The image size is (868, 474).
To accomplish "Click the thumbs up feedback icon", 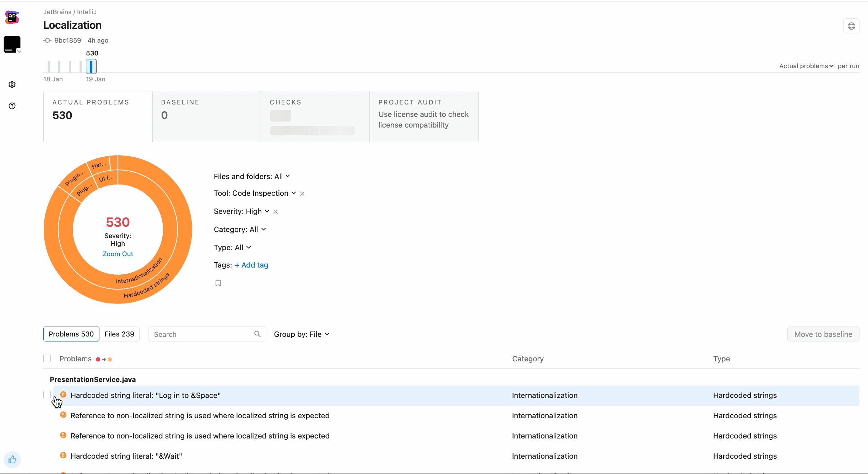I will pos(12,459).
